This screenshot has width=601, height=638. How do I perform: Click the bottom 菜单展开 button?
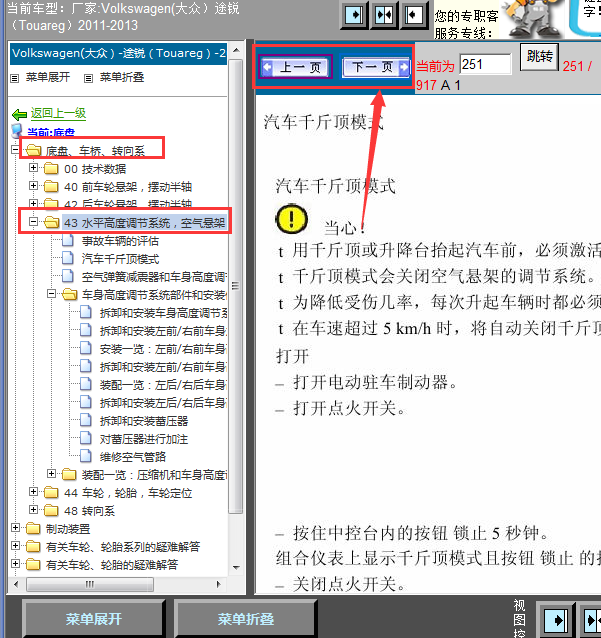(x=94, y=619)
